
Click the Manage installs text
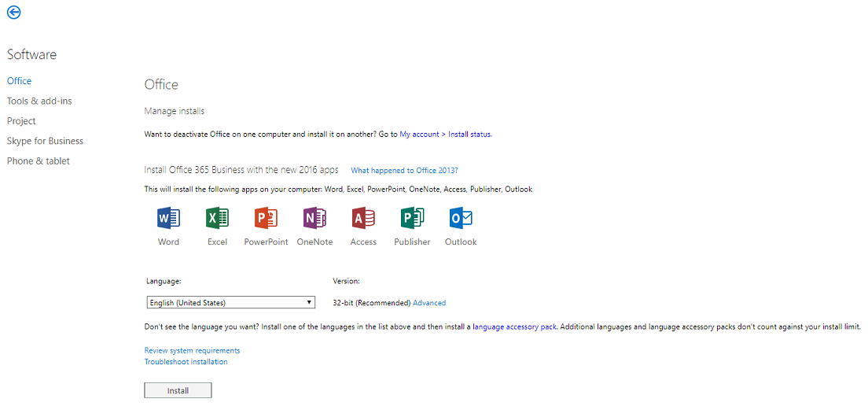[175, 111]
